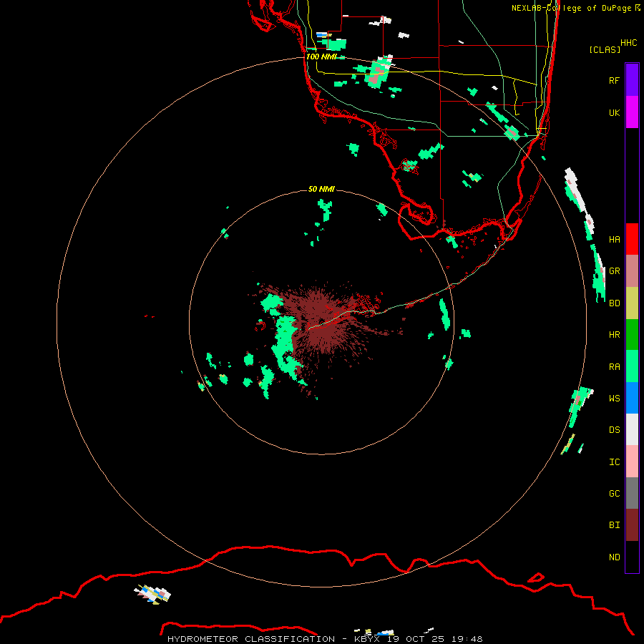
Task: Click the "[CLAS]" units label
Action: (605, 49)
